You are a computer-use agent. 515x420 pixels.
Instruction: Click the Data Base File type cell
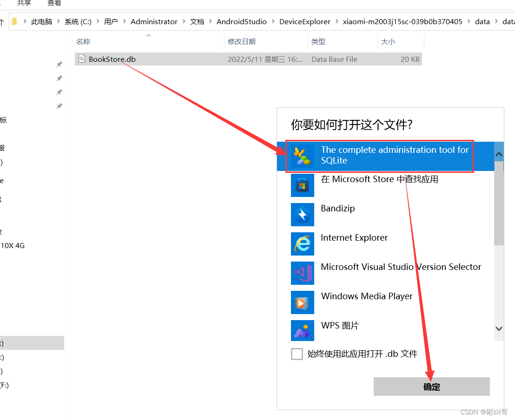[x=334, y=59]
